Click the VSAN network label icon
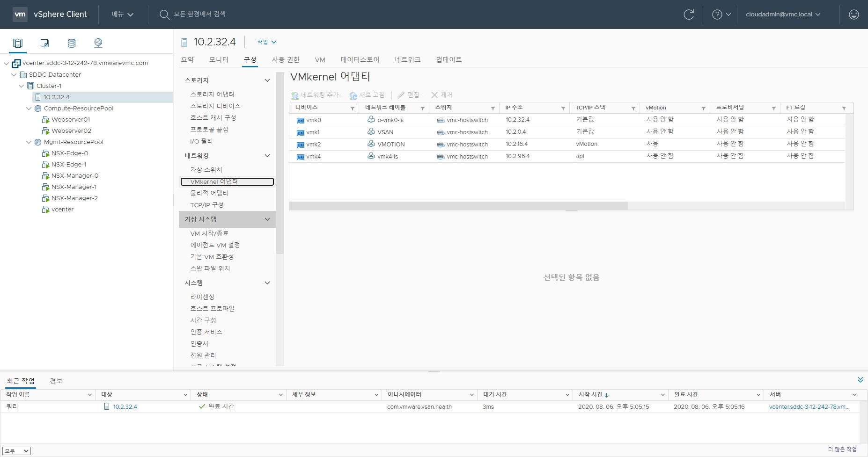868x457 pixels. pos(371,131)
